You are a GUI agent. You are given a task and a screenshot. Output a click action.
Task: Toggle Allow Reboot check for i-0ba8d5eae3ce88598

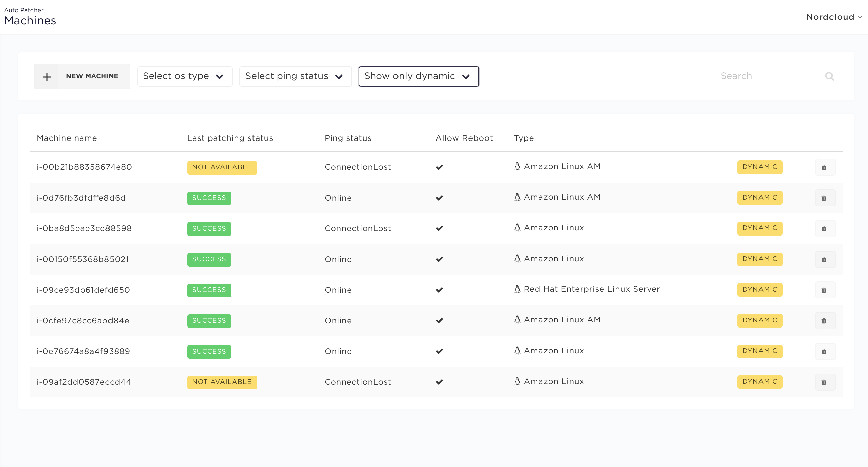(439, 228)
